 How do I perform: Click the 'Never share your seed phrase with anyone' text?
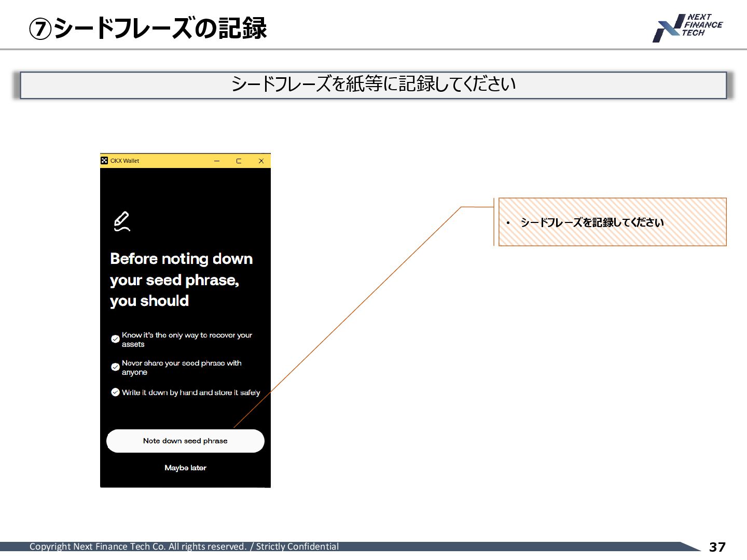(182, 368)
